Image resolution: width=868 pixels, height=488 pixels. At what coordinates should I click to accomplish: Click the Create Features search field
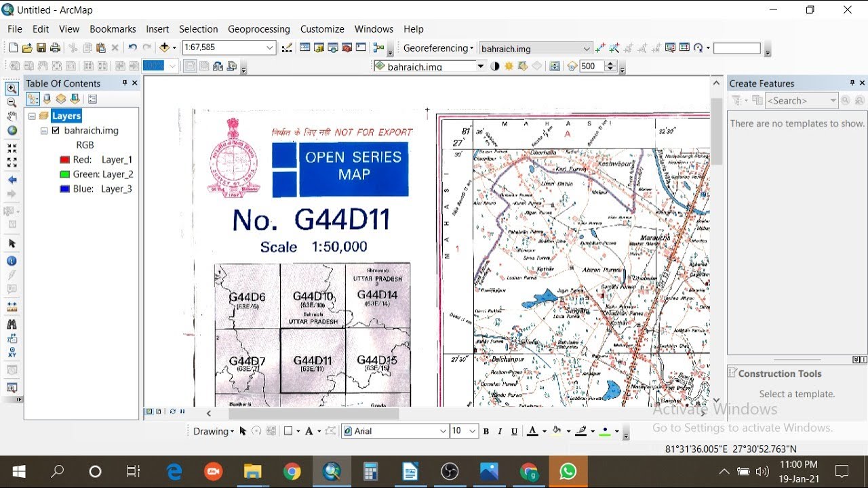coord(802,100)
